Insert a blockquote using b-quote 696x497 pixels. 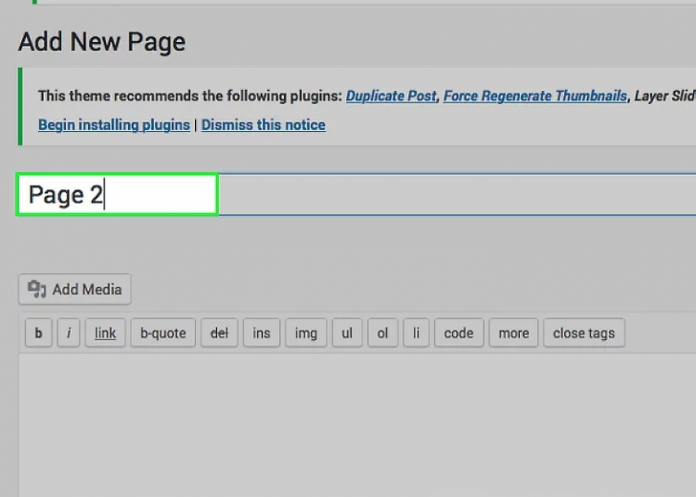tap(163, 333)
